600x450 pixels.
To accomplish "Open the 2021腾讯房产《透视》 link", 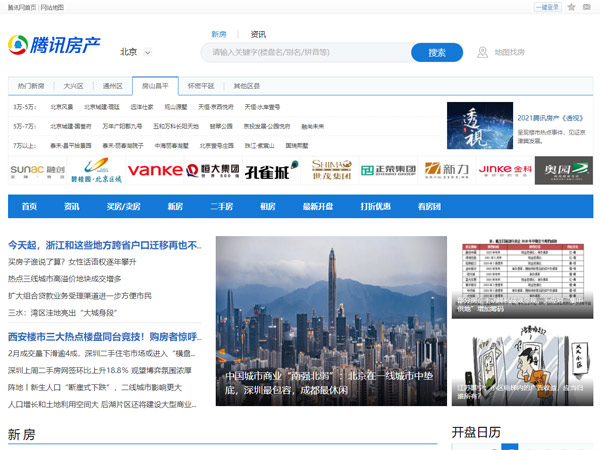I will coord(550,118).
